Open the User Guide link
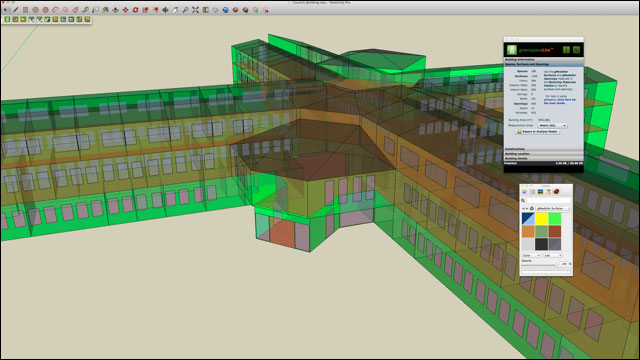The height and width of the screenshot is (360, 640). 560,101
